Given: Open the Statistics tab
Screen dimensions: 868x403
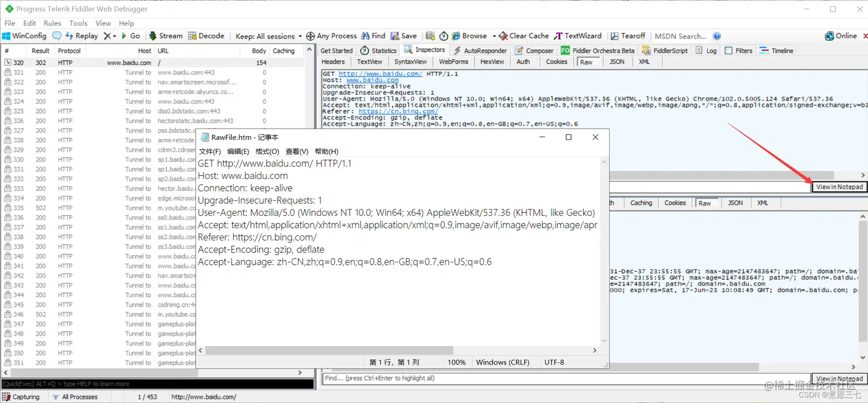Looking at the screenshot, I should (x=378, y=51).
